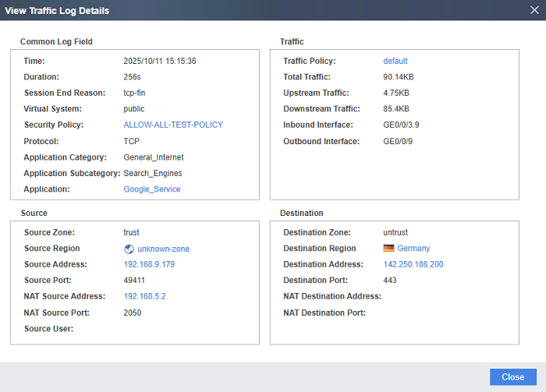Image resolution: width=546 pixels, height=392 pixels.
Task: Close dialog with the X icon
Action: [x=533, y=11]
